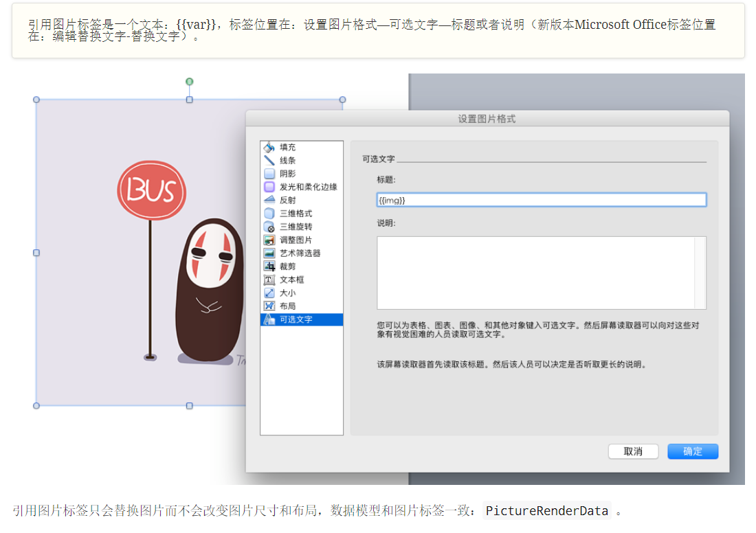Open the 反射 (Reflection) settings icon
Image resolution: width=756 pixels, height=533 pixels.
tap(269, 200)
